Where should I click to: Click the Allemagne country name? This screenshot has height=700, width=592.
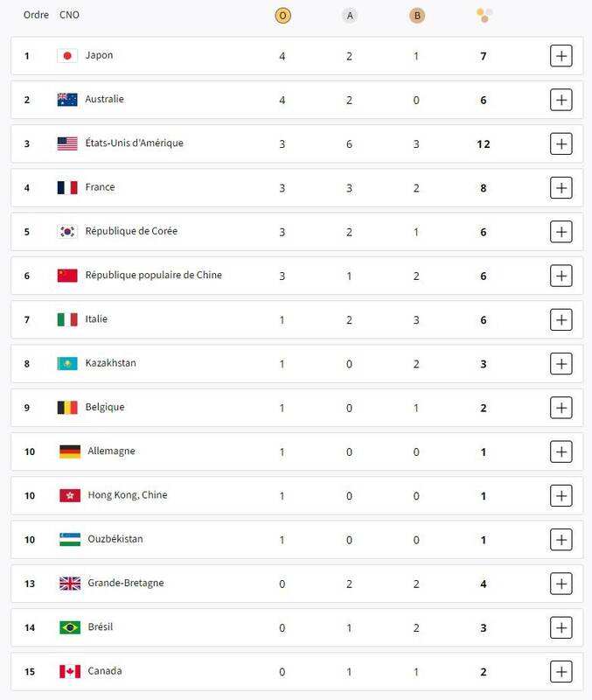pos(111,451)
